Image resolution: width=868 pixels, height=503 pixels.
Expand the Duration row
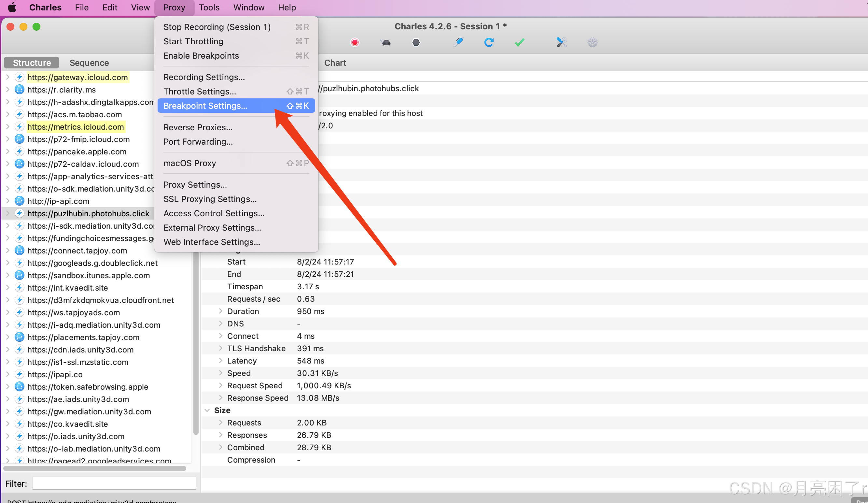click(220, 311)
